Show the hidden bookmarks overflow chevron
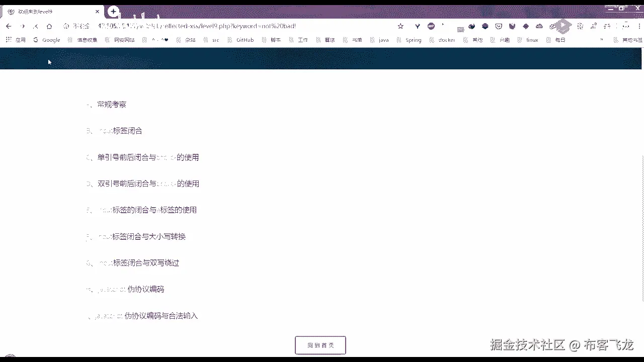Screen dimensions: 644x362 pyautogui.click(x=602, y=40)
